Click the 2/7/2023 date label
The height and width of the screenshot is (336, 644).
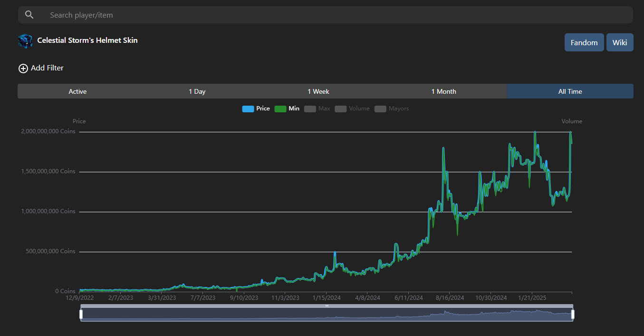coord(121,298)
